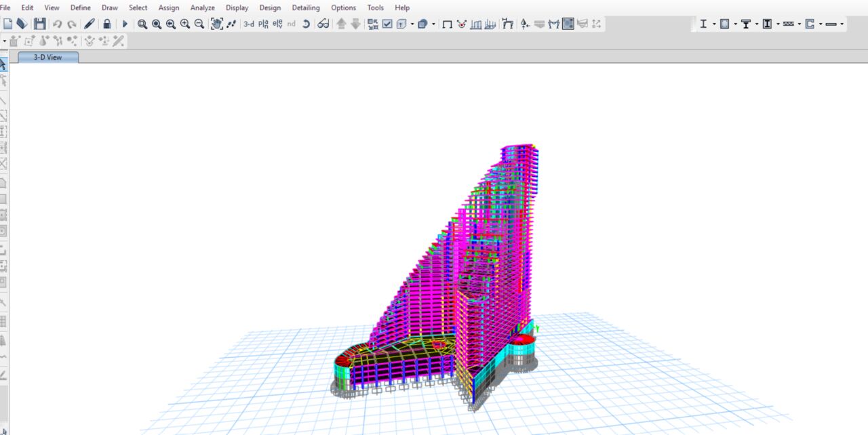Screen dimensions: 868x435
Task: Click the Shear Wall Design C-shape icon
Action: click(810, 24)
